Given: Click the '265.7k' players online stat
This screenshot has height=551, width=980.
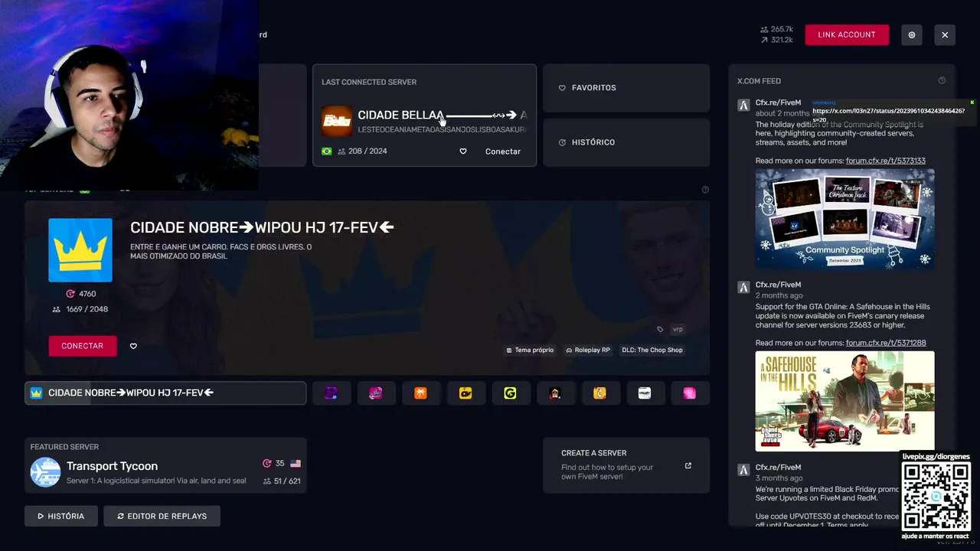Looking at the screenshot, I should click(x=782, y=29).
